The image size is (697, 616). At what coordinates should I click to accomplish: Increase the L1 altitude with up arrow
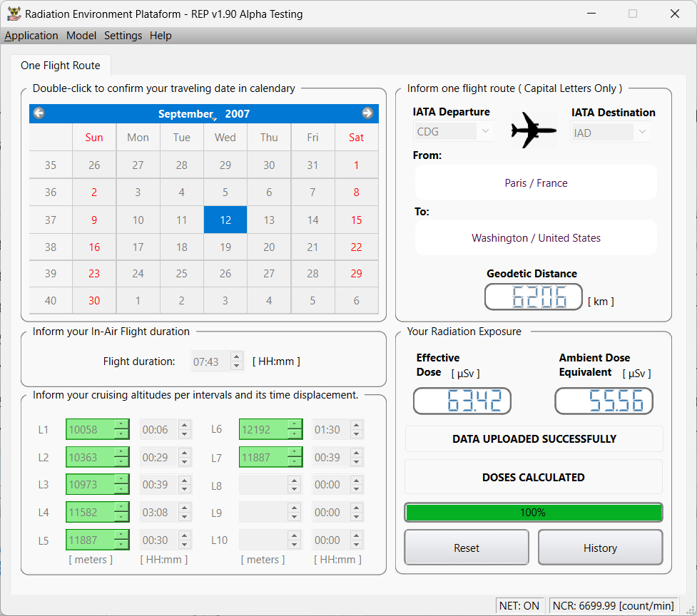(122, 425)
